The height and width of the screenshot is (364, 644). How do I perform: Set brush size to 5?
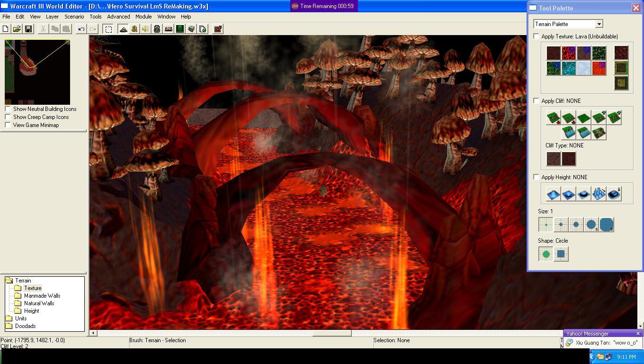pyautogui.click(x=591, y=225)
